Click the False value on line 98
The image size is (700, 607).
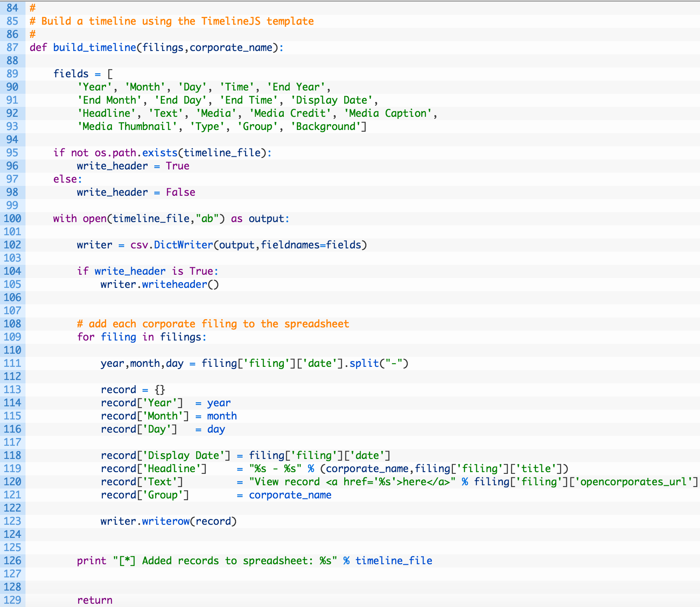[181, 192]
